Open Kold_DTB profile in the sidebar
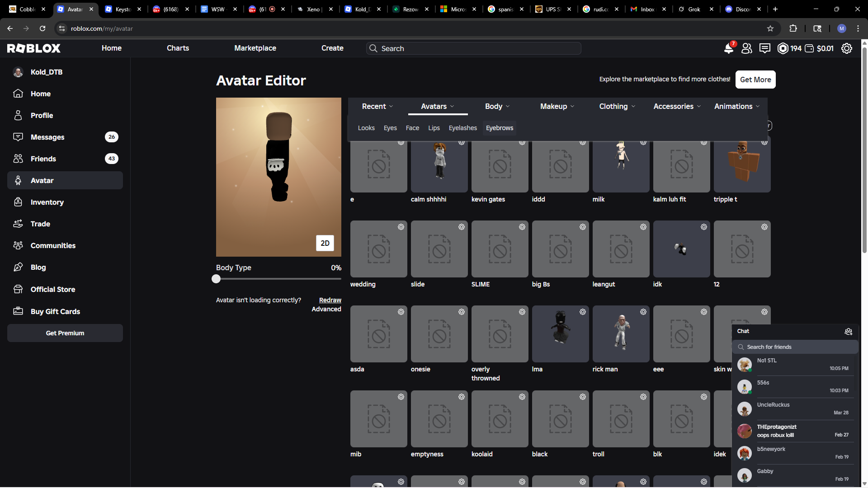 click(65, 72)
